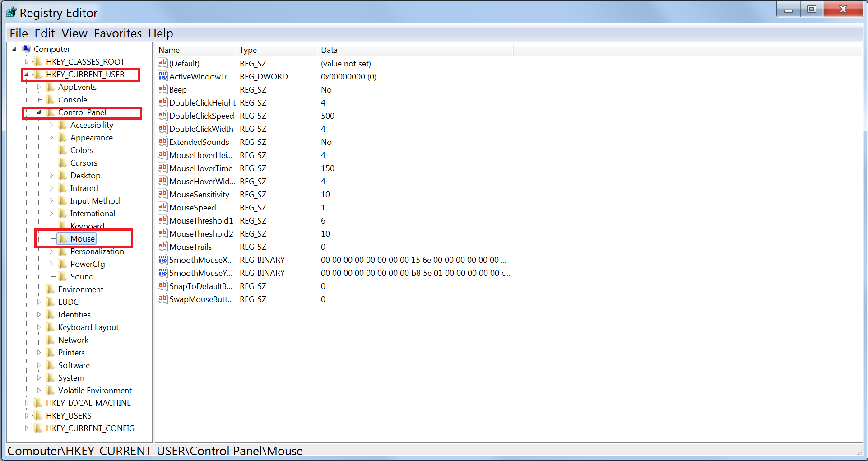Click the DoubleClickHeight value icon

(163, 102)
